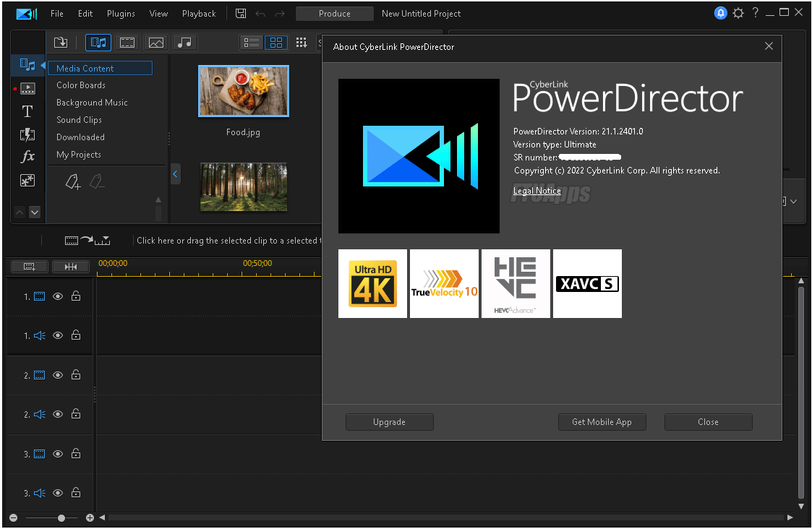Click Get Mobile App button
Screen dimensions: 812x529
(602, 422)
